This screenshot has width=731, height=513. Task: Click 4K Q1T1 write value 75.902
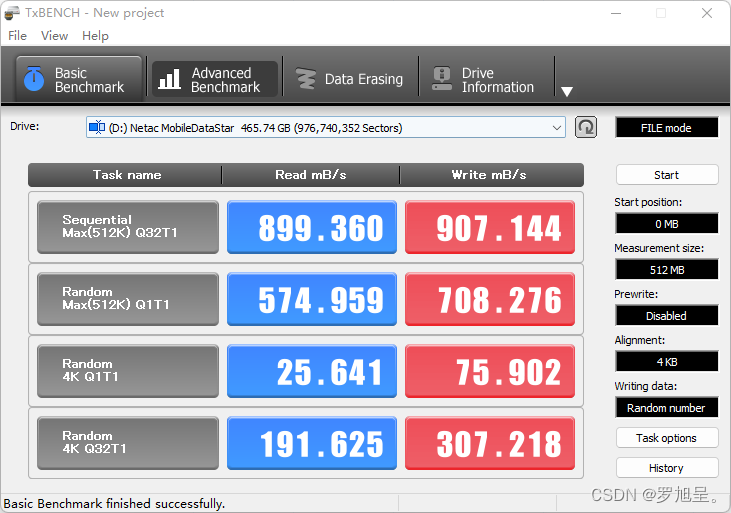coord(490,371)
